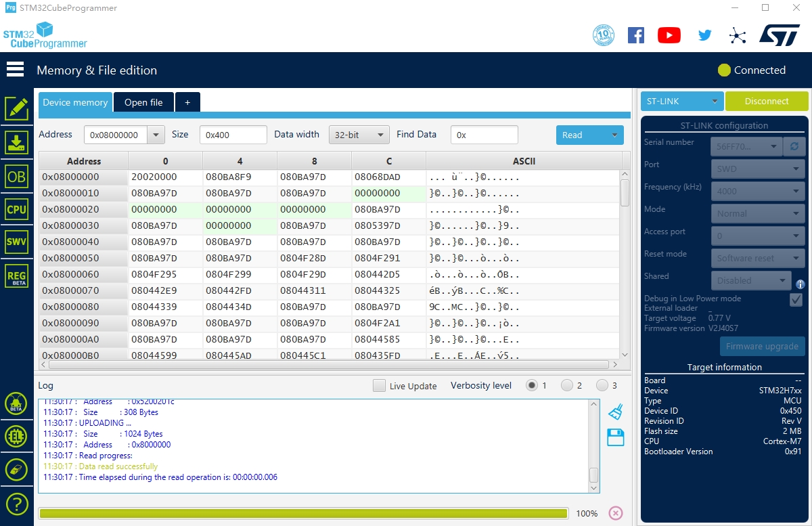
Task: Open the Serial number dropdown
Action: point(746,146)
